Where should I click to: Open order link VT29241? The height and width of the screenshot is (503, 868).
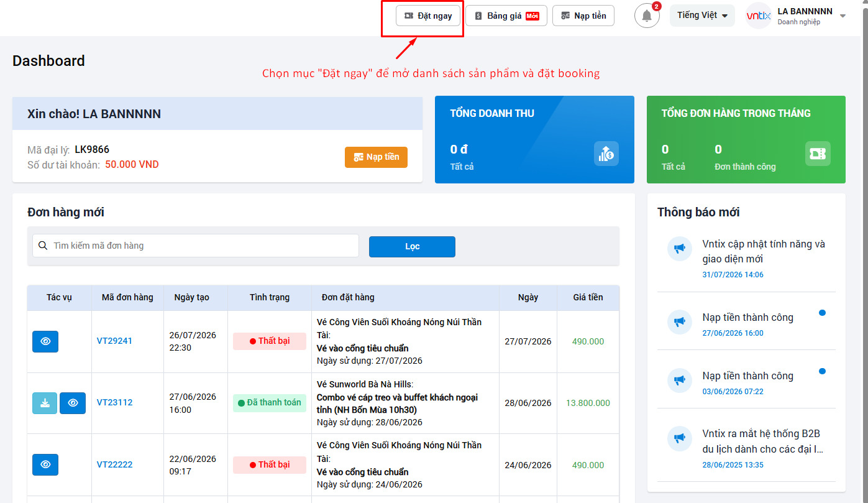tap(114, 341)
